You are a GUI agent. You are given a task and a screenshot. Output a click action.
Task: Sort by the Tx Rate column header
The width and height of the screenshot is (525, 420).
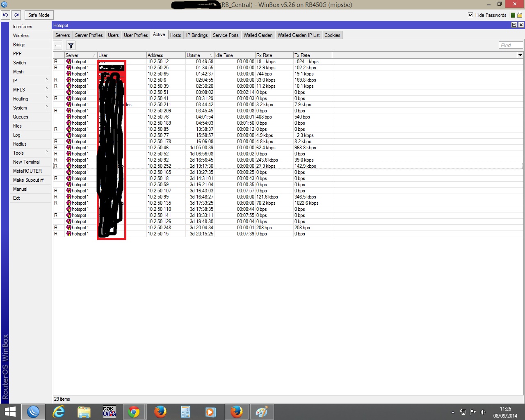pyautogui.click(x=313, y=55)
